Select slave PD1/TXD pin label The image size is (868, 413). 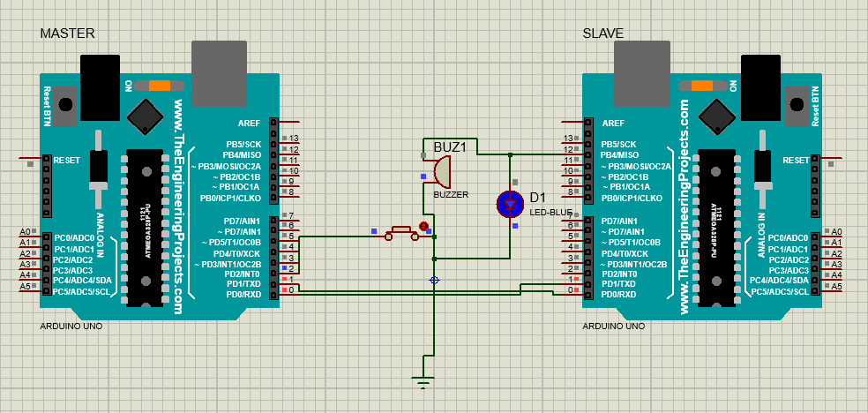pos(619,283)
